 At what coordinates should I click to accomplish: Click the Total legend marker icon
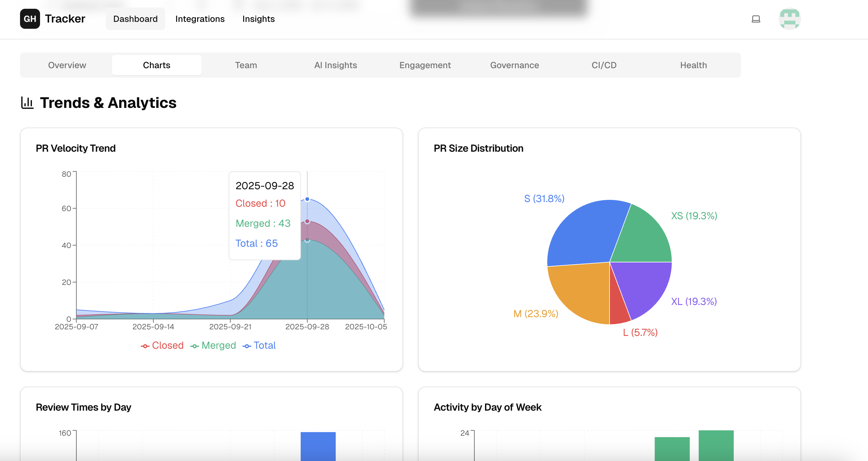click(x=247, y=346)
